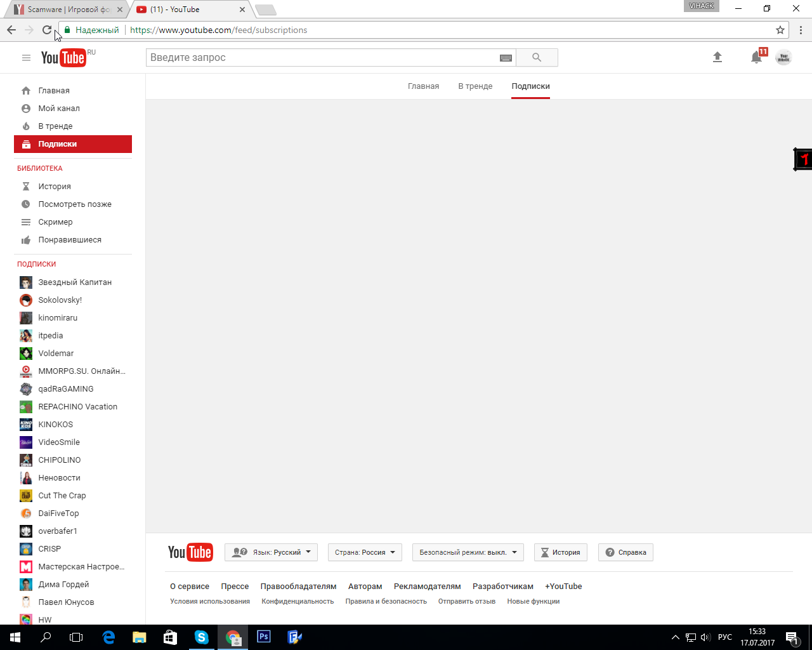Open the on-screen keyboard in the search bar
Viewport: 812px width, 650px height.
(x=506, y=57)
